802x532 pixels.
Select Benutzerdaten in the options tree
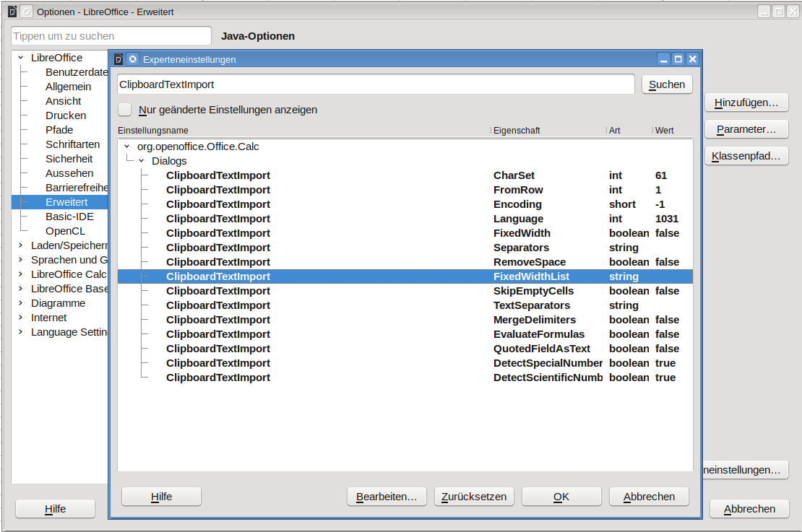click(x=77, y=72)
